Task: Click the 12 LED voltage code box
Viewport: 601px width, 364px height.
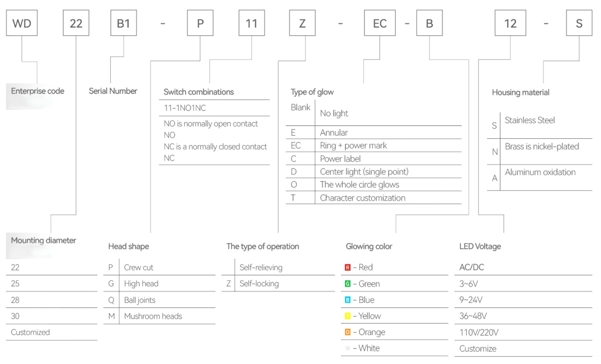Action: tap(510, 23)
